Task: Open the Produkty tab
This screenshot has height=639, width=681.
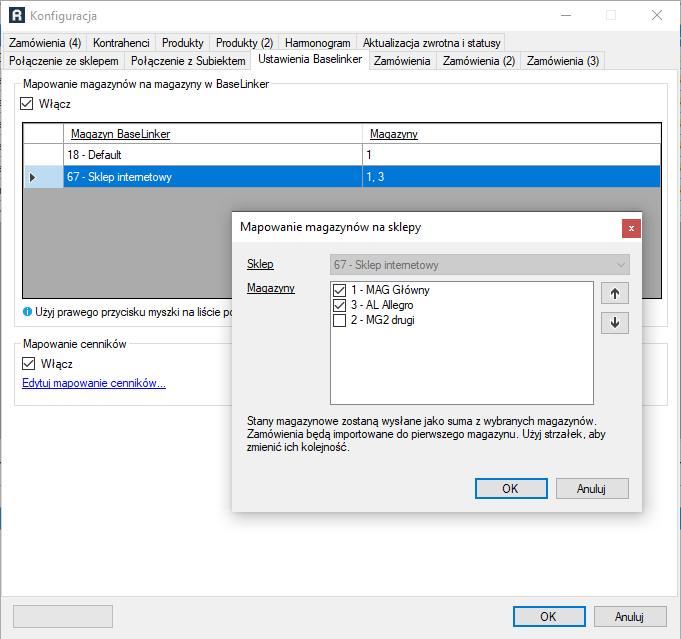Action: tap(182, 43)
